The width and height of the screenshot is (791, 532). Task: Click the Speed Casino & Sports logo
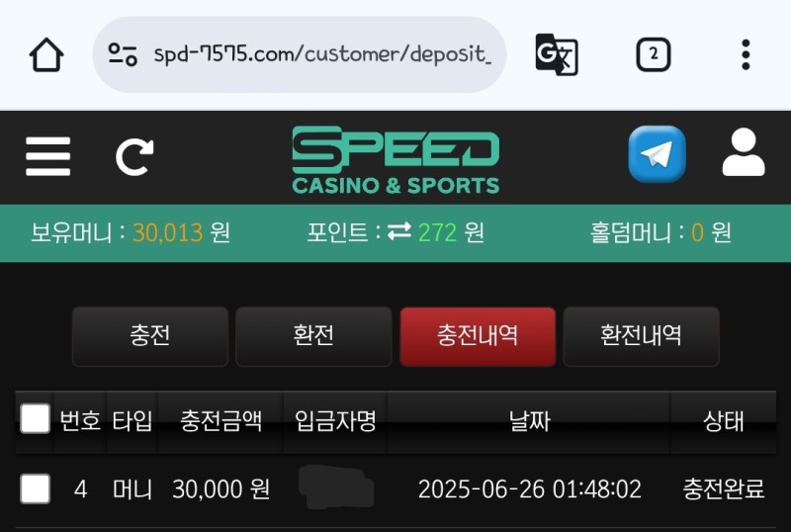[x=395, y=160]
